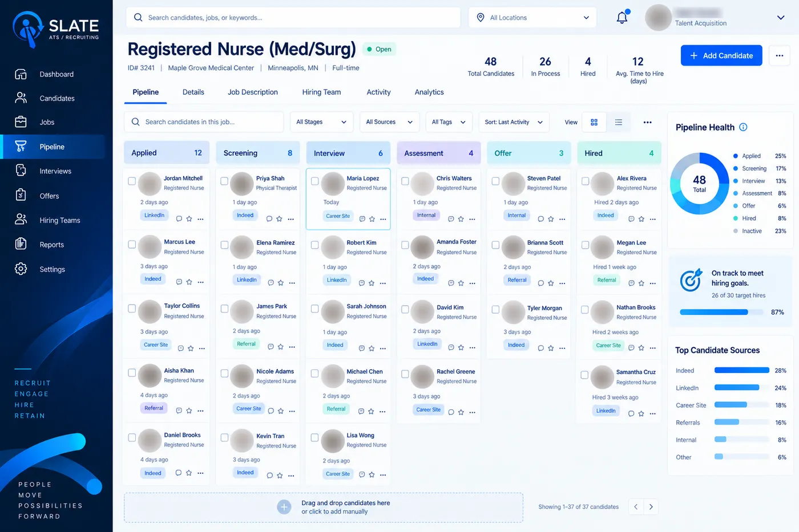
Task: Open the Job Description tab
Action: coord(253,92)
